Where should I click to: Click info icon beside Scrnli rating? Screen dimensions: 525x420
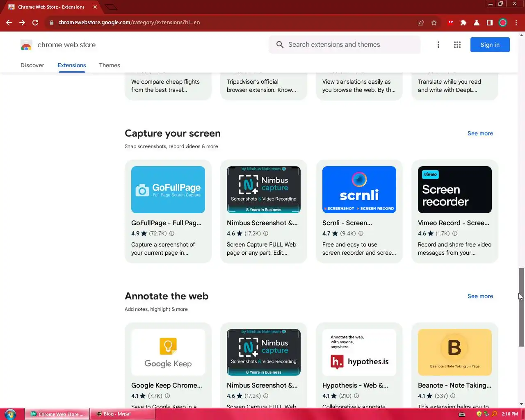tap(361, 233)
